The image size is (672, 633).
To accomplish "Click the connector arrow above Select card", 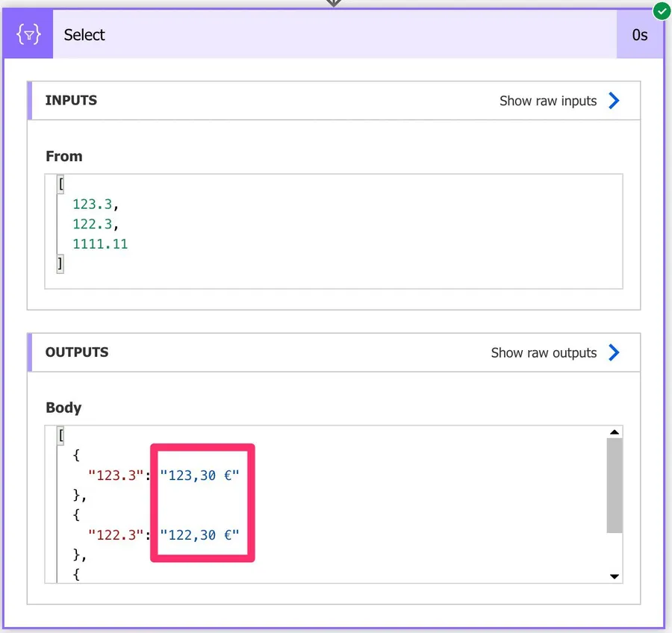I will [x=334, y=3].
